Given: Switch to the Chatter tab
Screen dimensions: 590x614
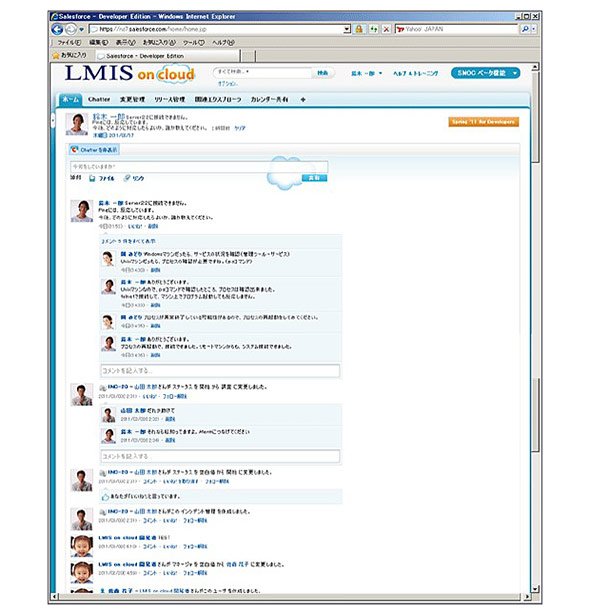Looking at the screenshot, I should tap(99, 99).
